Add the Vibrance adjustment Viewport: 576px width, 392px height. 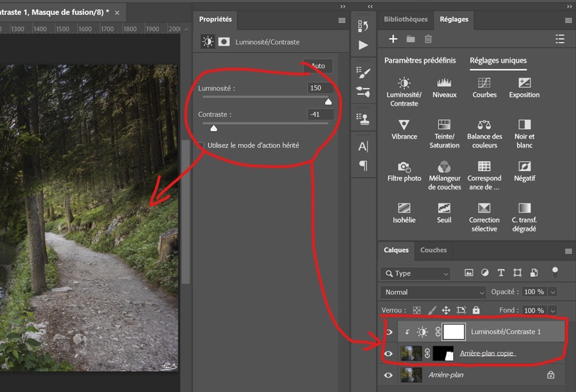coord(404,130)
